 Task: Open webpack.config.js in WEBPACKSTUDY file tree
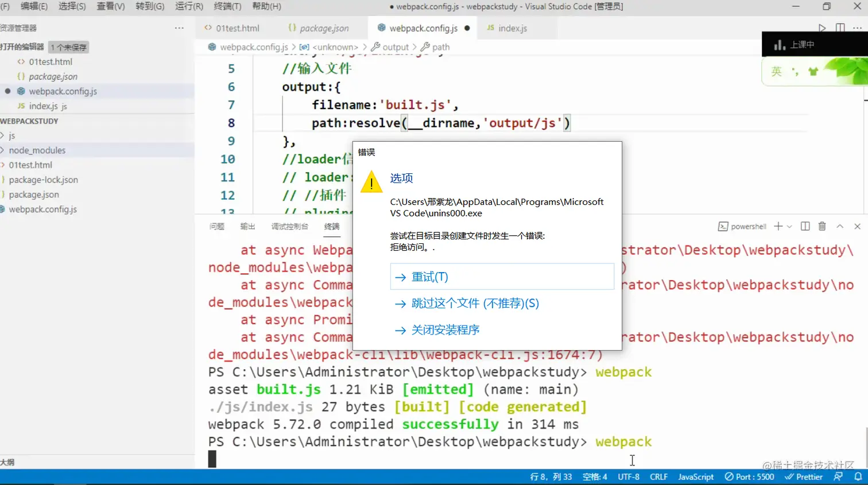click(42, 209)
